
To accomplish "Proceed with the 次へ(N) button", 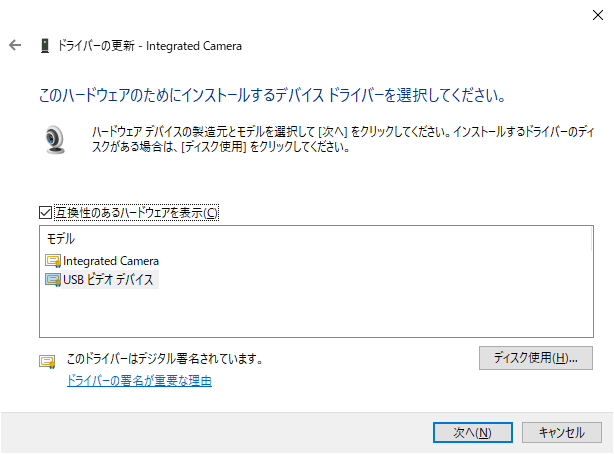I will [473, 432].
